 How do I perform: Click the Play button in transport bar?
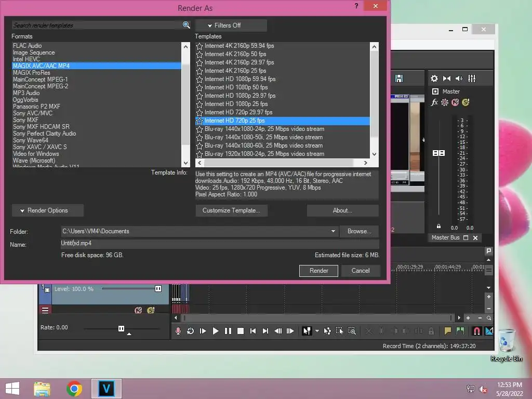(216, 331)
